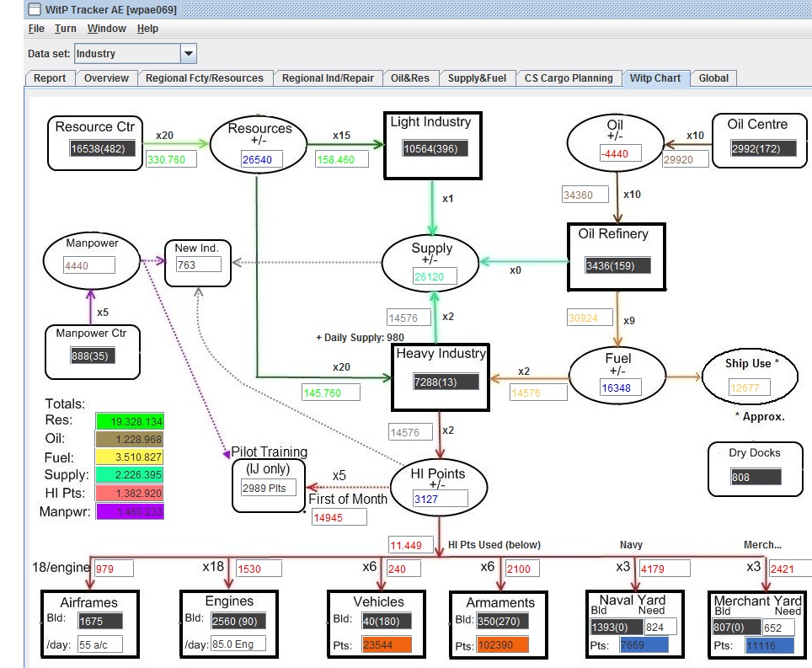Go to the Supply&Fuel tab
Viewport: 812px width, 668px height.
[x=477, y=78]
